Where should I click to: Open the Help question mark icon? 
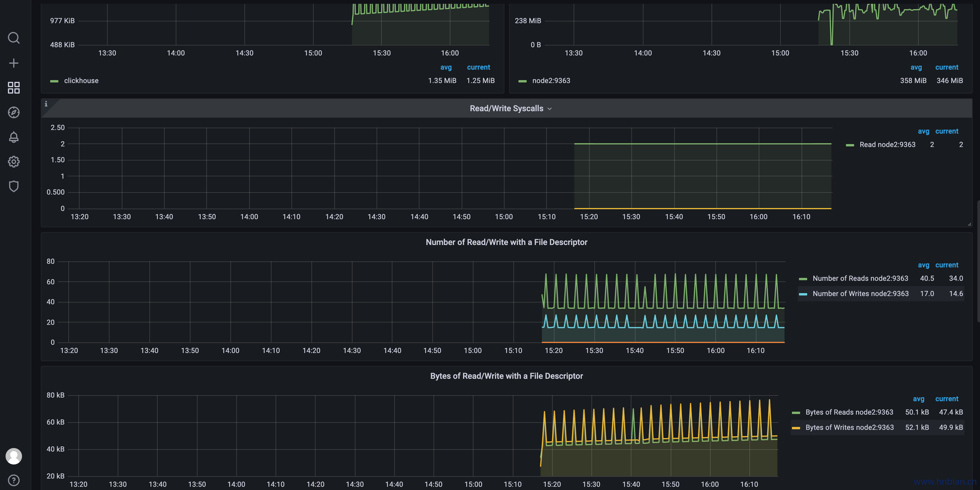14,480
